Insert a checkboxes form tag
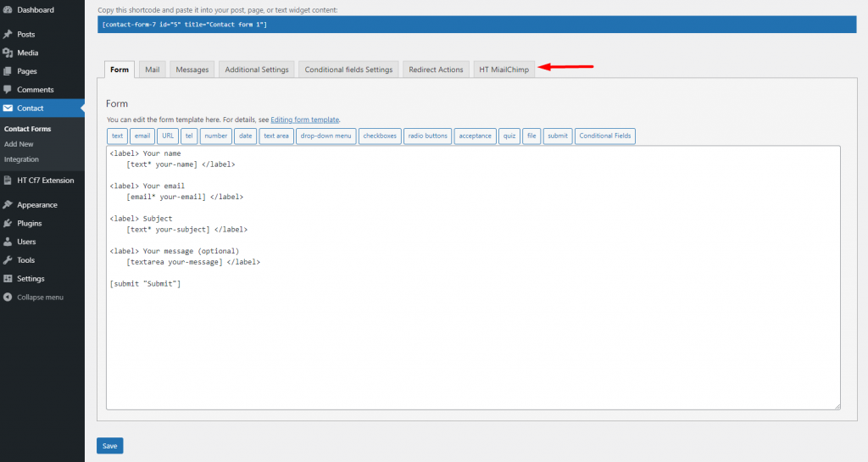Screen dimensions: 868x462 point(380,136)
